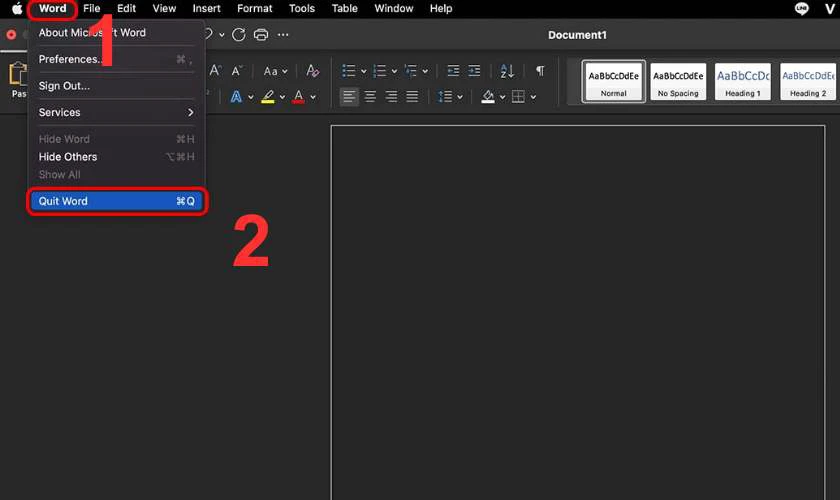Open the View menu
The height and width of the screenshot is (500, 840).
(x=164, y=9)
